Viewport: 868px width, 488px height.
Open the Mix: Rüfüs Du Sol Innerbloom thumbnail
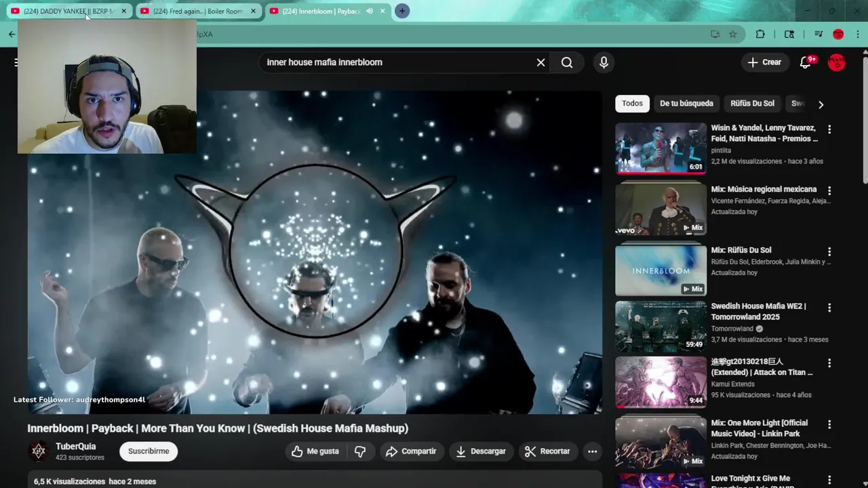[x=660, y=270]
